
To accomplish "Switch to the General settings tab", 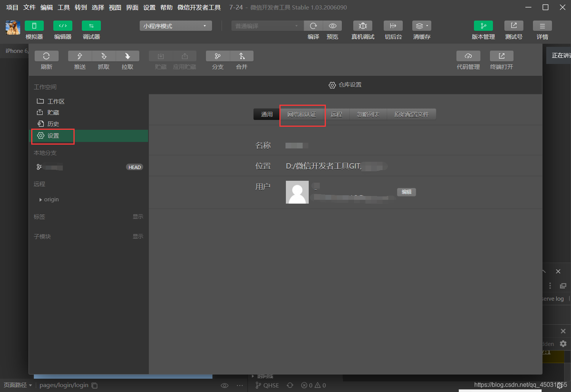I will (x=267, y=114).
